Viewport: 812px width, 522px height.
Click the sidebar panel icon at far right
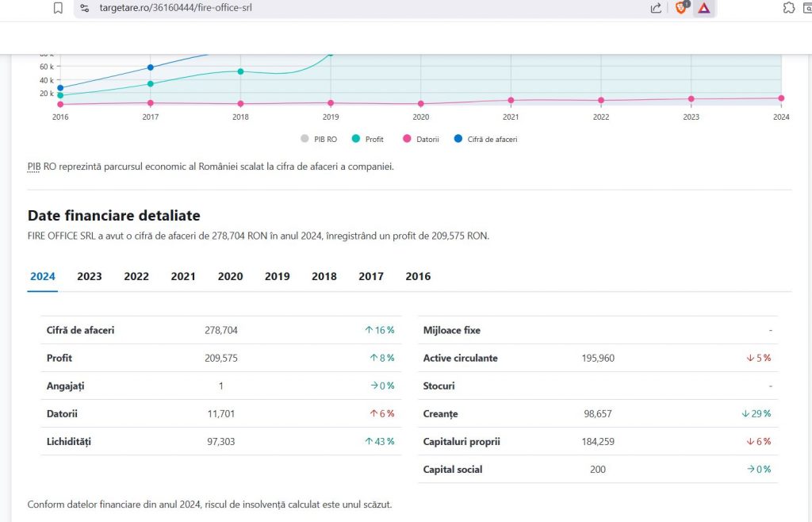tap(809, 8)
